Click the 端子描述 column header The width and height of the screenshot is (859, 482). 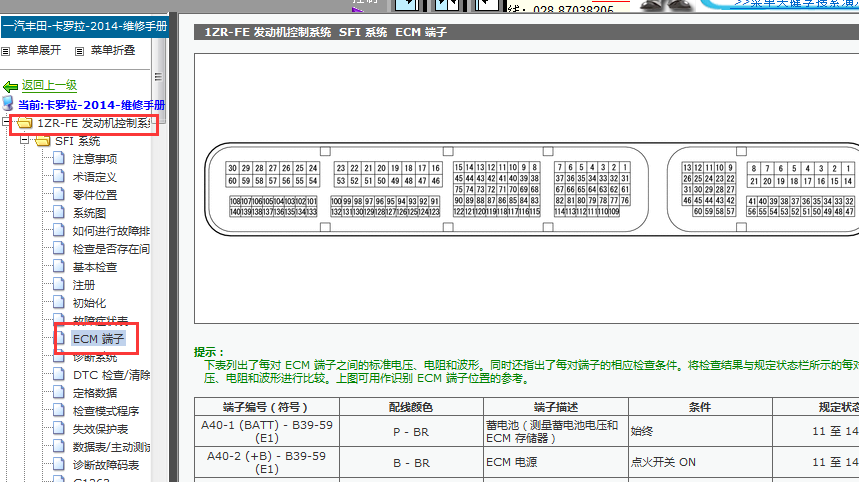coord(556,407)
